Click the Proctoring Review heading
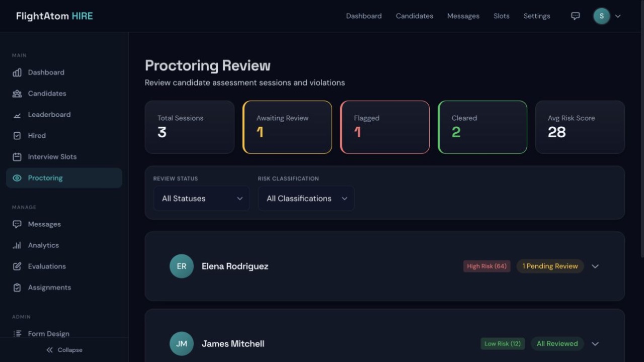644x362 pixels. pyautogui.click(x=208, y=66)
